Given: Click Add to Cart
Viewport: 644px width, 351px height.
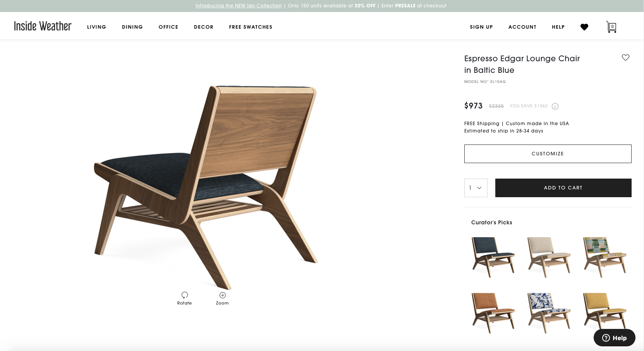Looking at the screenshot, I should click(563, 188).
